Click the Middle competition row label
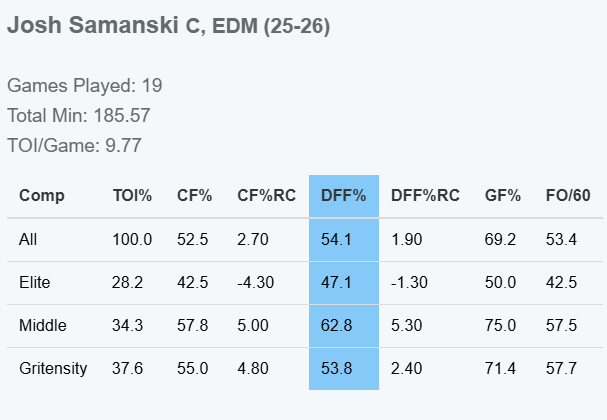Screen dimensions: 607x420 pos(43,326)
